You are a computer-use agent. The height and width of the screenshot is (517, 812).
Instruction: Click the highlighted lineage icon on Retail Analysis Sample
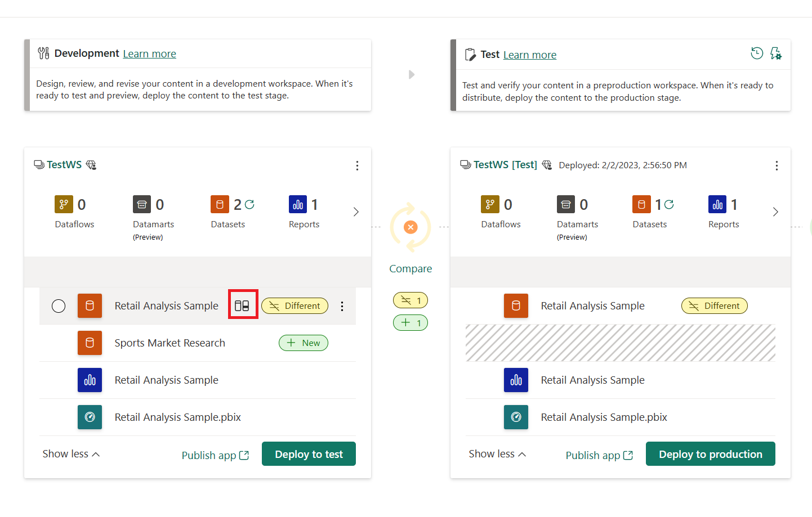tap(243, 304)
